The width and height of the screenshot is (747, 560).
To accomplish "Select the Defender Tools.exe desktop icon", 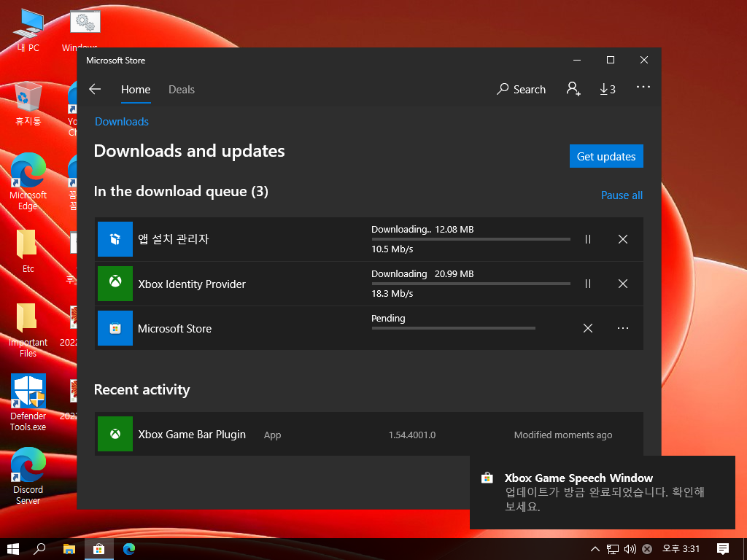I will tap(28, 402).
